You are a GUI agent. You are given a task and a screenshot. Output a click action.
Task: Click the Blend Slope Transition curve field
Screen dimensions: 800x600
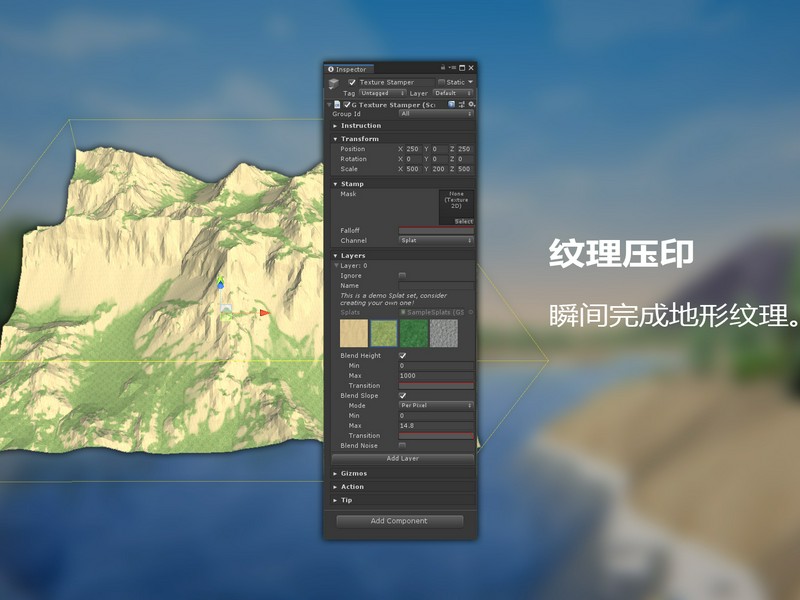pos(436,436)
